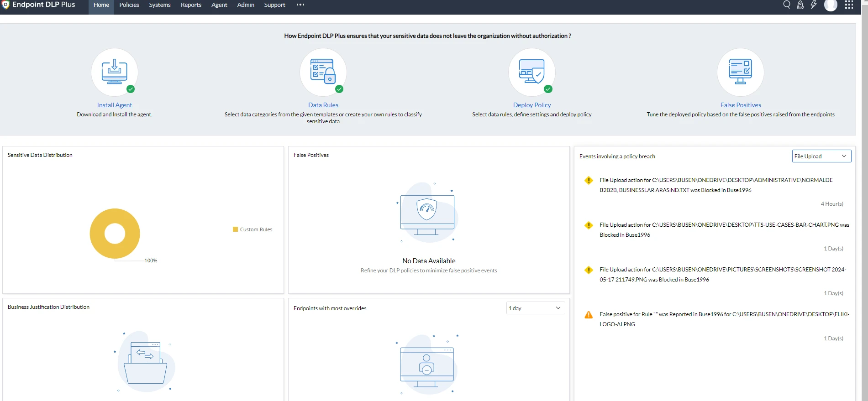Image resolution: width=868 pixels, height=401 pixels.
Task: Click the Business Justification Distribution title
Action: [48, 307]
